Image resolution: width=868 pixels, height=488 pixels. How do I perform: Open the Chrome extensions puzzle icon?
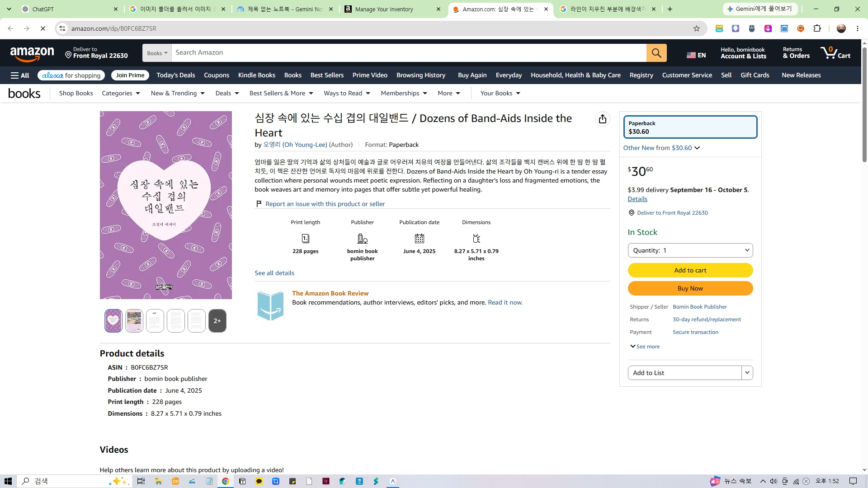[817, 28]
